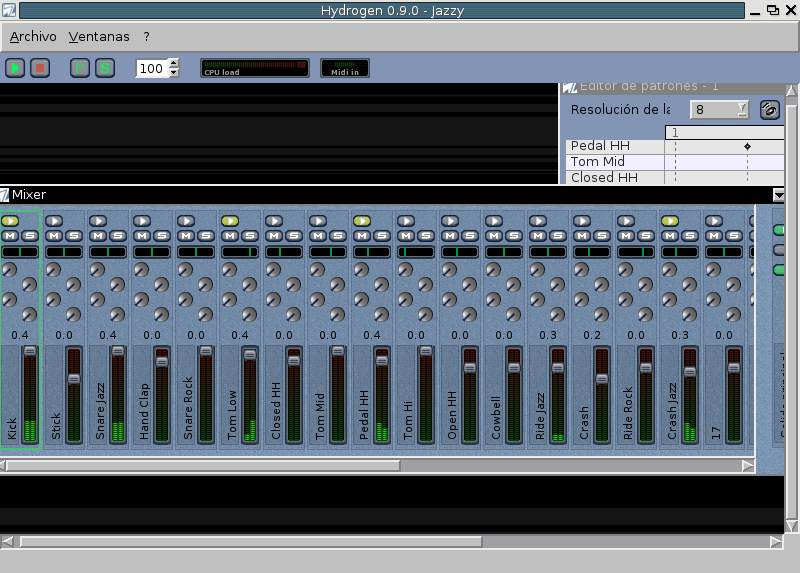The height and width of the screenshot is (573, 800).
Task: Solo the Closed HH channel
Action: coord(294,236)
